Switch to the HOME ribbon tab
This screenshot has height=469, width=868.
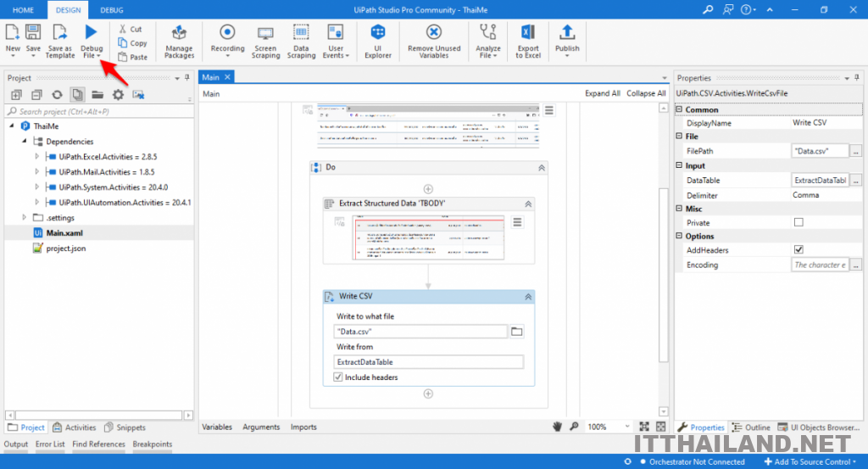point(23,10)
